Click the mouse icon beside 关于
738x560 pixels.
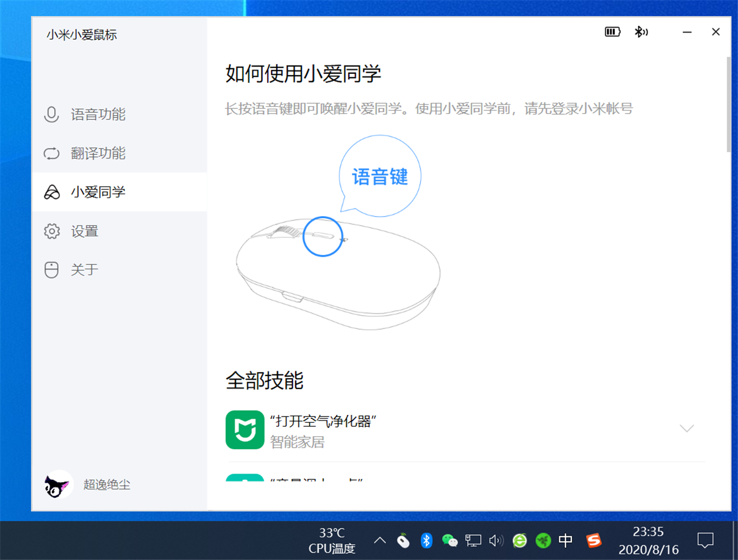(x=51, y=270)
